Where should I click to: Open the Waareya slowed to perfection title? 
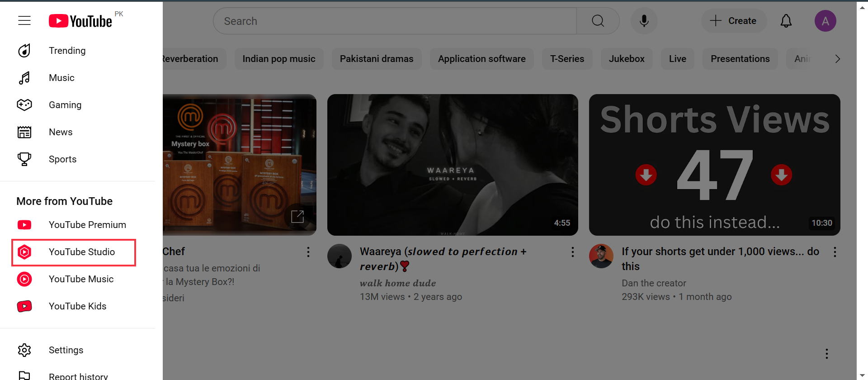click(x=443, y=259)
